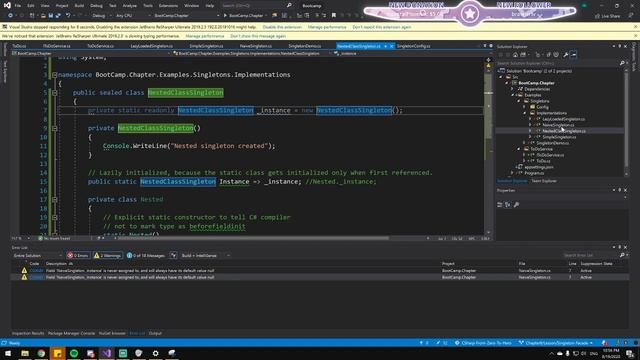Open Chrome from the taskbar
Screen dimensions: 640x360
tap(41, 353)
